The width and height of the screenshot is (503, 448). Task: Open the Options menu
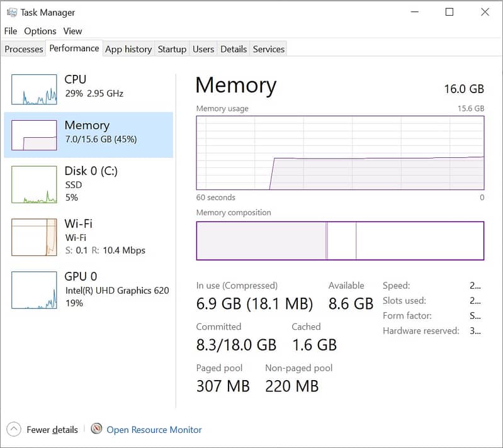[x=40, y=31]
